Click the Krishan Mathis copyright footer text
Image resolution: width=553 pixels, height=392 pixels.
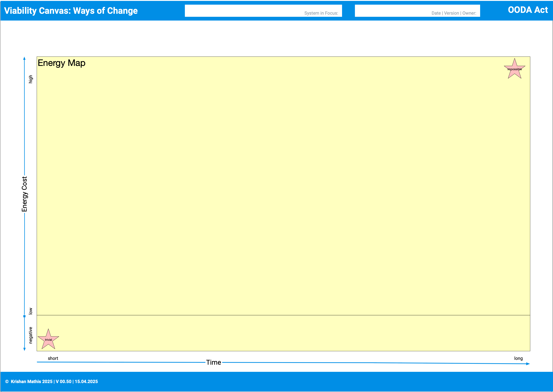[52, 381]
